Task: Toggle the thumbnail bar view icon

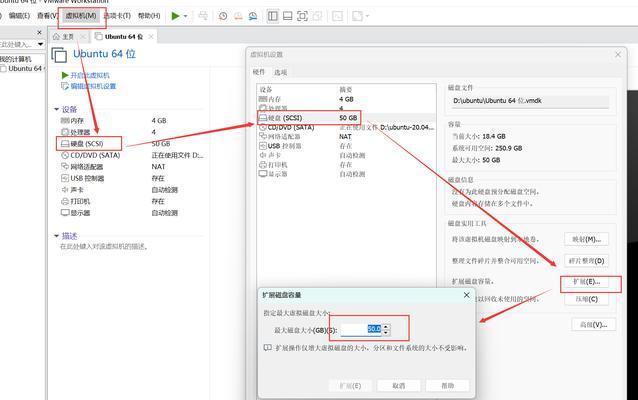Action: pyautogui.click(x=288, y=16)
